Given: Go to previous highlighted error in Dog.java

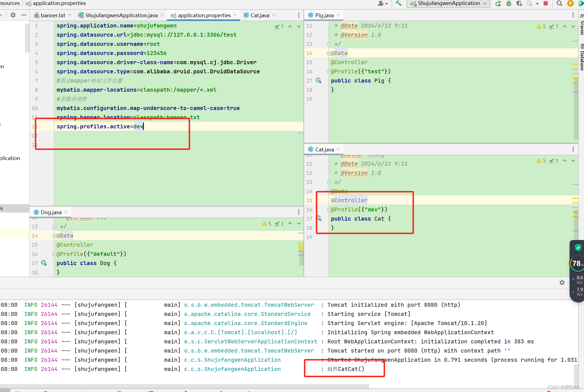Looking at the screenshot, I should click(x=290, y=223).
